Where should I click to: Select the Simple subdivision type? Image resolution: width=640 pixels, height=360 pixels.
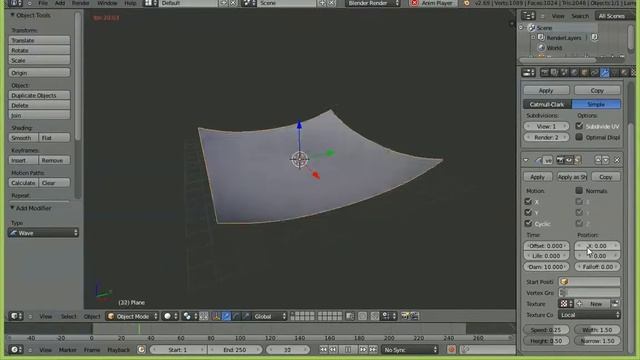tap(596, 104)
